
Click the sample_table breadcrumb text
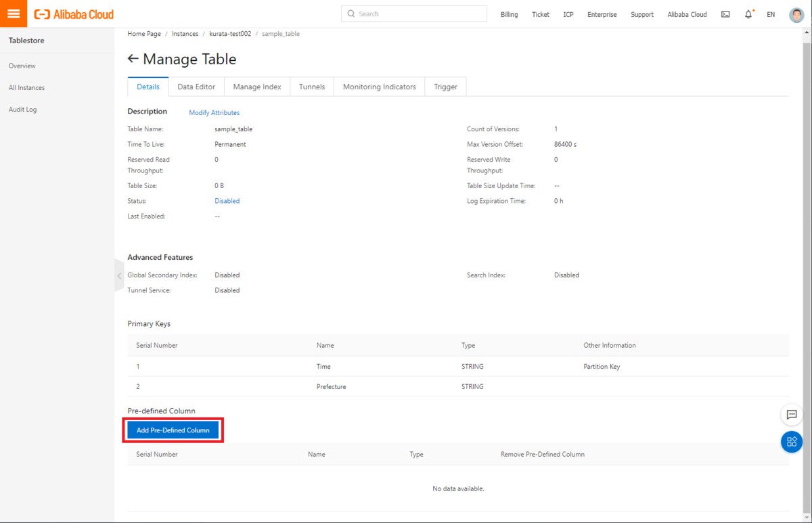click(x=281, y=33)
